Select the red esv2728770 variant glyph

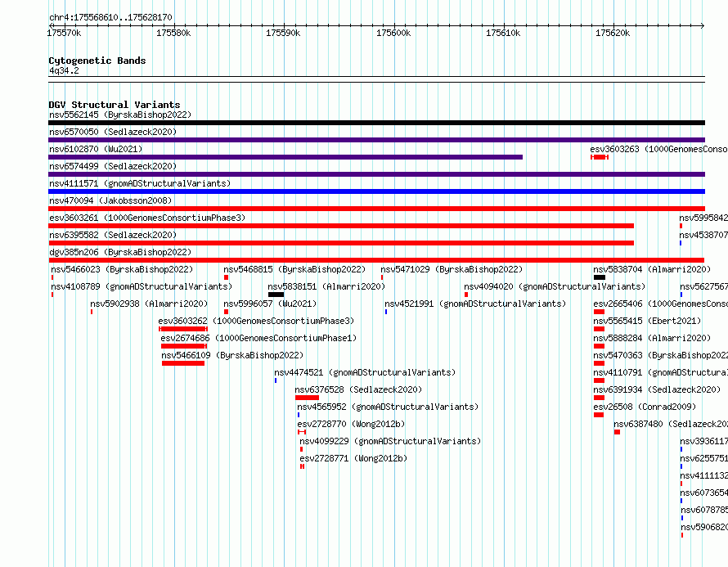coord(302,432)
